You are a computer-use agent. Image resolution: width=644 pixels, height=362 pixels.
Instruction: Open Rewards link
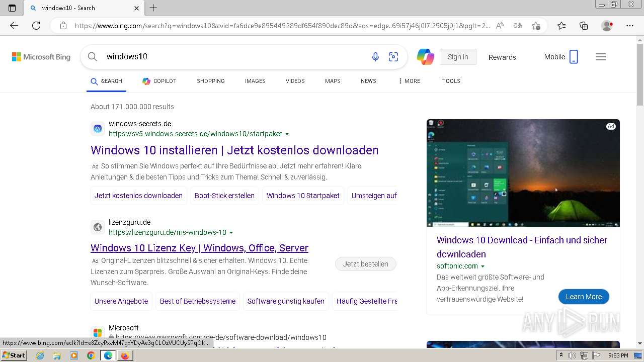(x=502, y=57)
